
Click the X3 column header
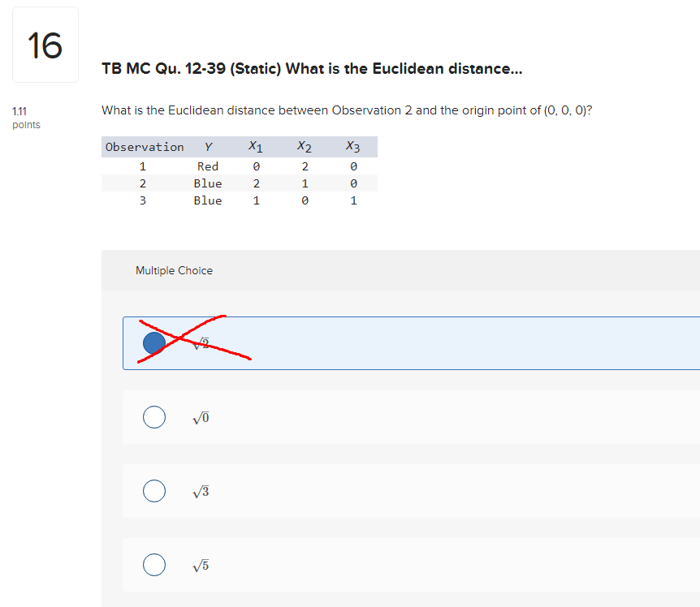(353, 147)
